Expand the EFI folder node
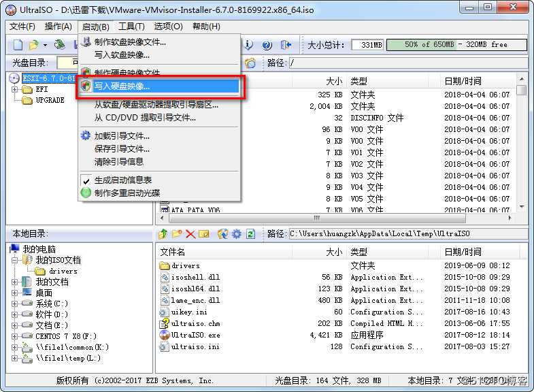Screen dimensions: 534x392 pos(14,89)
